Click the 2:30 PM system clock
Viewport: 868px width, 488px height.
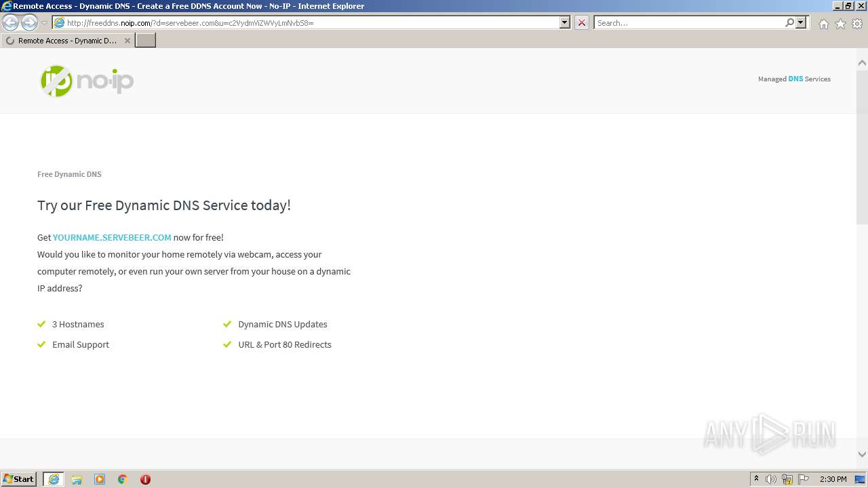tap(833, 479)
